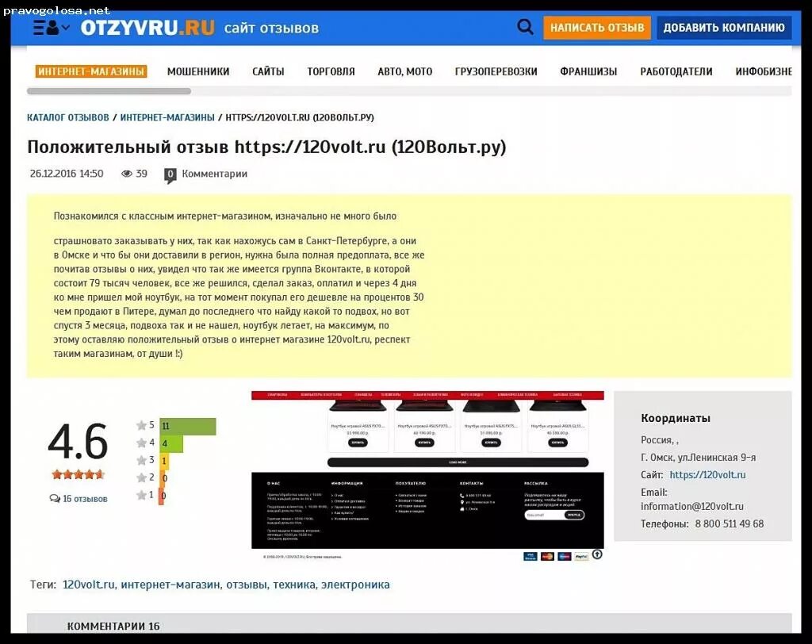Click the scroll-to-top arrow in screenshot

click(x=597, y=554)
